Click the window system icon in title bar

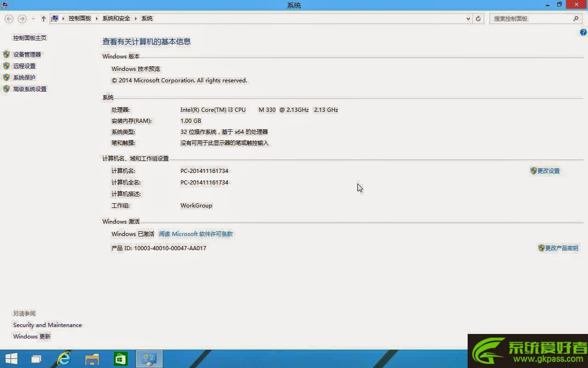(4, 5)
